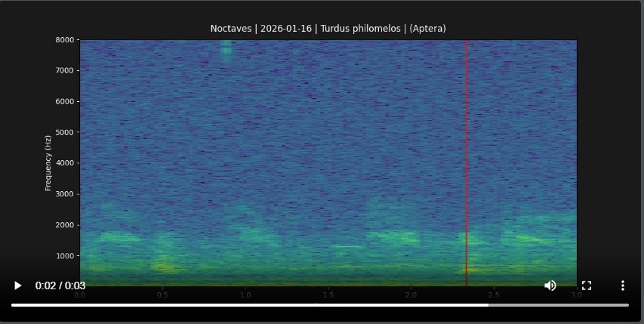
Task: Enter fullscreen mode
Action: coord(587,285)
